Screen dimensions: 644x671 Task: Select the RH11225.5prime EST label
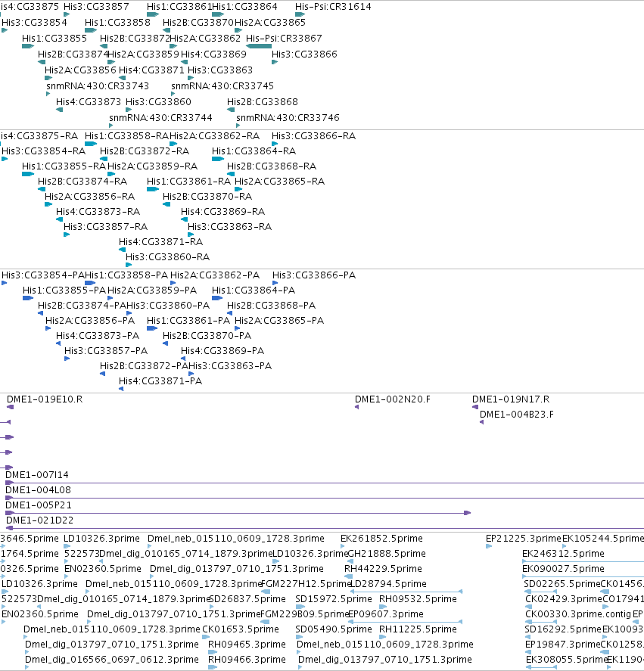coord(418,629)
